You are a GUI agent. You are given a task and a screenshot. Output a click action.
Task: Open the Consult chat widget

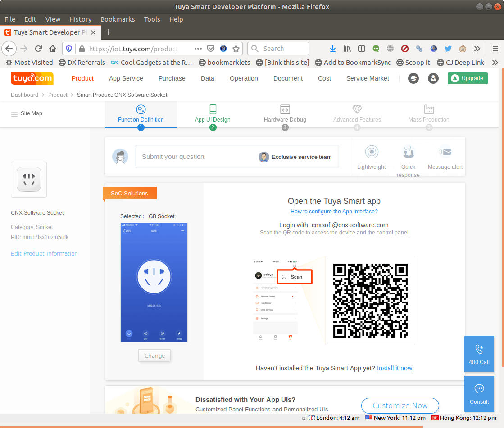[x=479, y=394]
